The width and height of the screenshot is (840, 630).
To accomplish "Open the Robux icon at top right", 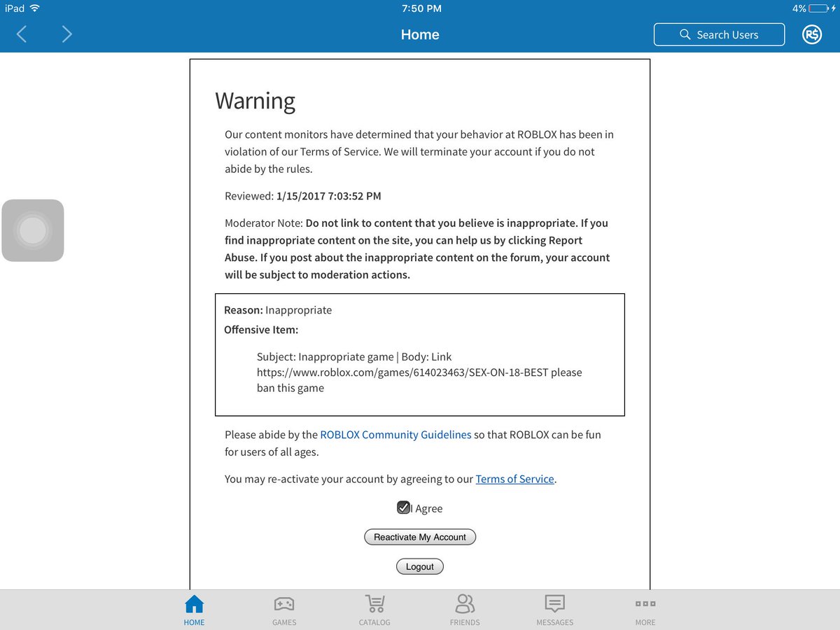I will click(x=812, y=34).
